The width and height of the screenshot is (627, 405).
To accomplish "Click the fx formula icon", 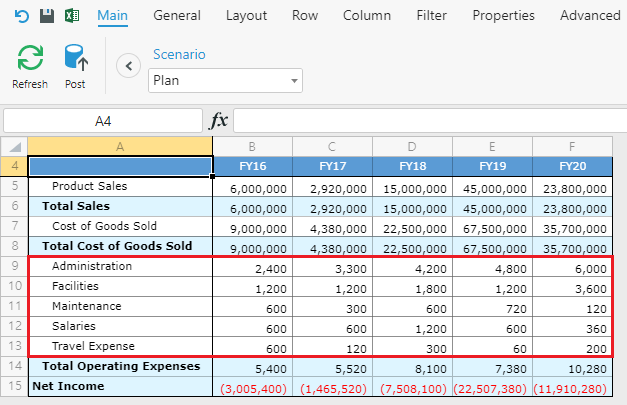I will tap(218, 120).
